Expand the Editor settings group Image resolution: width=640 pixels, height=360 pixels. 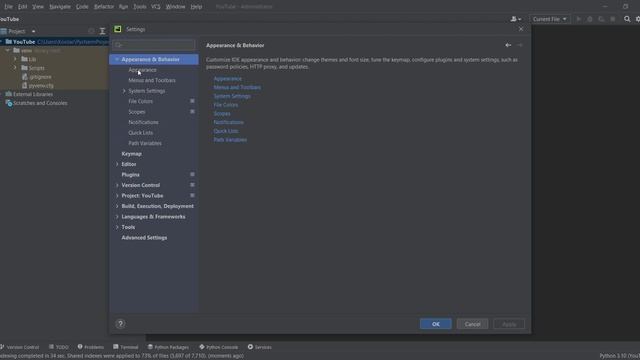[117, 164]
